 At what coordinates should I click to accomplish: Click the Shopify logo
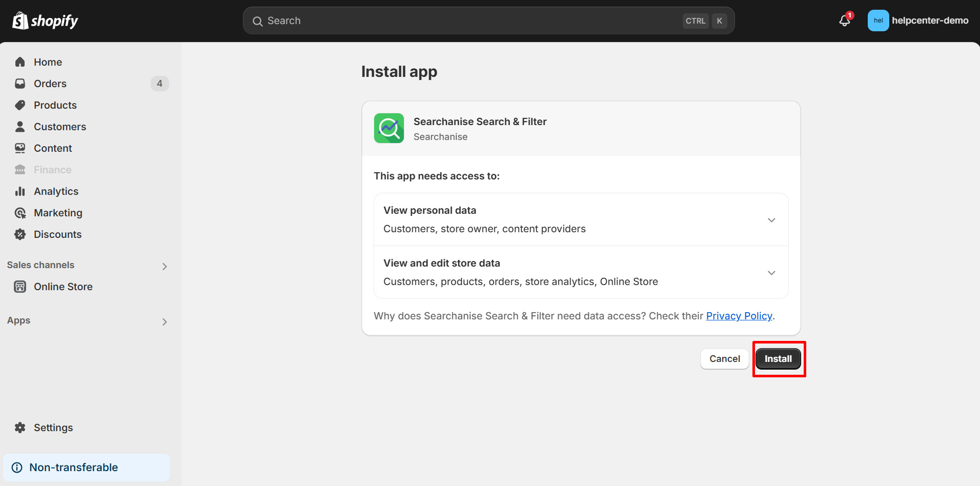45,21
